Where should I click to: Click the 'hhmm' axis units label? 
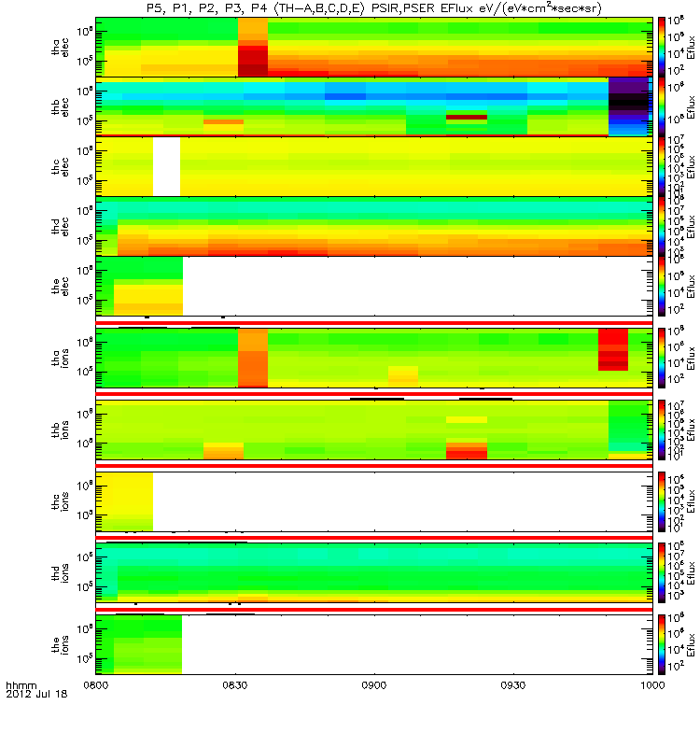tap(21, 685)
